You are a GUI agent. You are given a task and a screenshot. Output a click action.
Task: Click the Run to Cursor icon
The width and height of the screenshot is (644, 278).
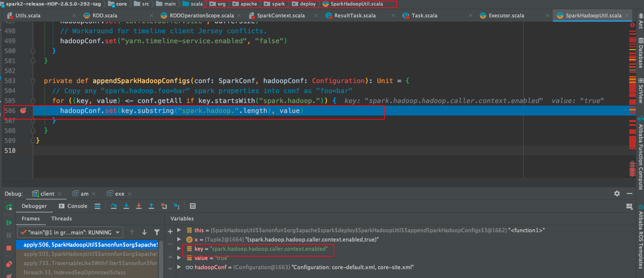pyautogui.click(x=177, y=206)
